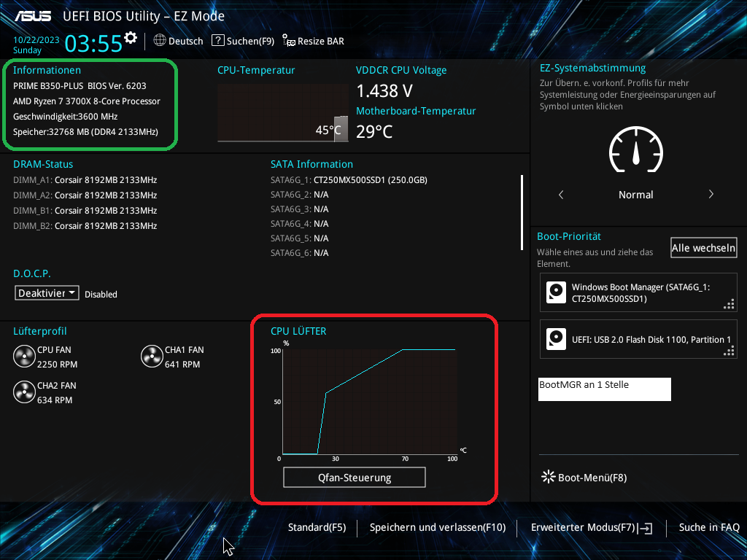Click PRIME B350-PLUS BIOS Ver. 6203 text
The width and height of the screenshot is (747, 560).
80,86
